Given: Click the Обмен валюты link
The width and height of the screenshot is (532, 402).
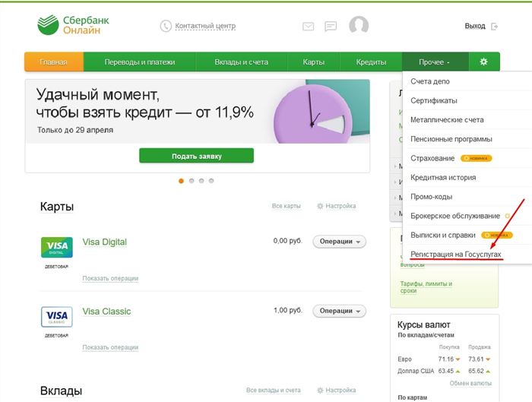Looking at the screenshot, I should (470, 383).
